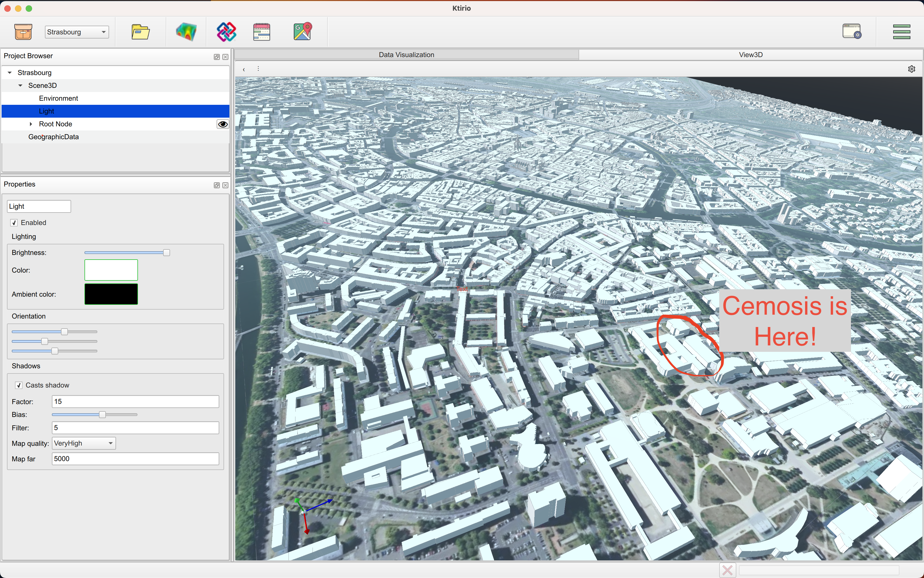Click the colorful simulation mesh icon
Viewport: 924px width, 578px height.
186,32
